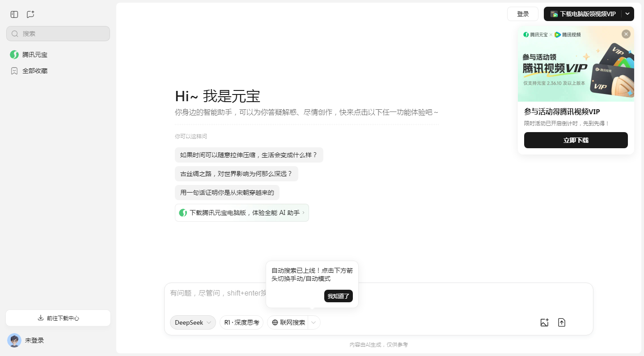Upload a document file
Screen dimensions: 644x356
pos(562,322)
